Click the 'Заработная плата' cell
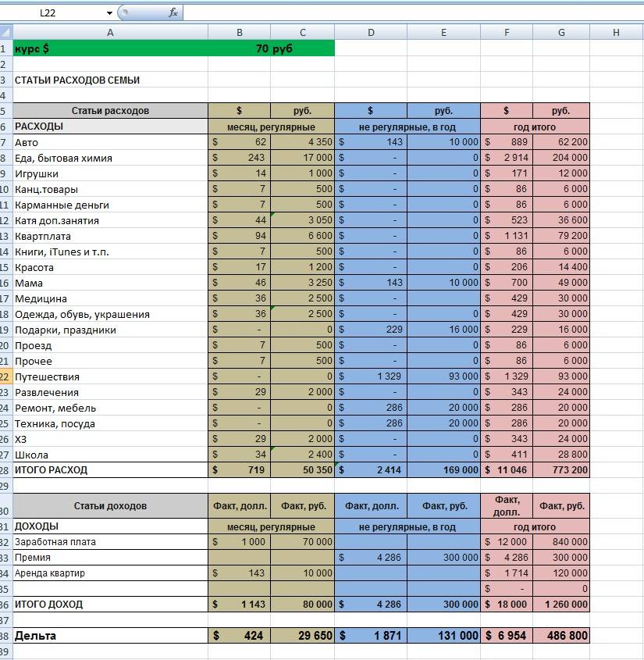The height and width of the screenshot is (660, 644). pos(110,542)
